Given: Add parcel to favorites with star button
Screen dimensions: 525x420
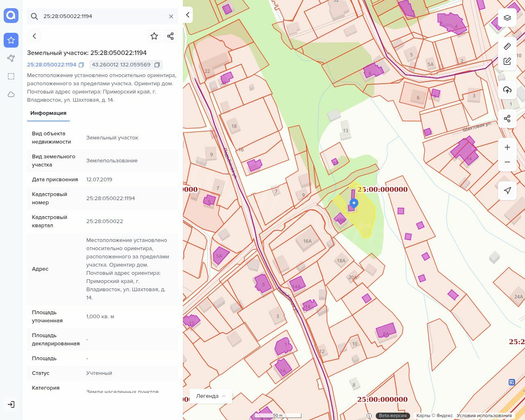Looking at the screenshot, I should tap(154, 36).
